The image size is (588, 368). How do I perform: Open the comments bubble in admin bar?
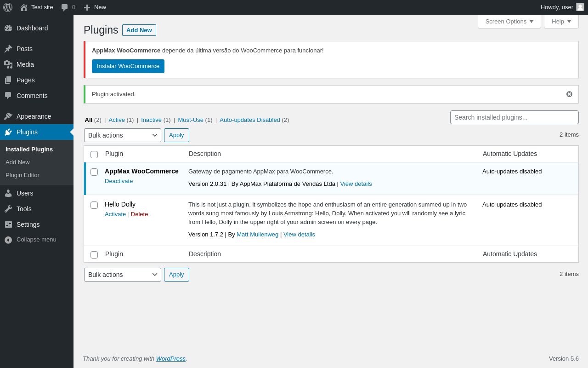click(65, 7)
